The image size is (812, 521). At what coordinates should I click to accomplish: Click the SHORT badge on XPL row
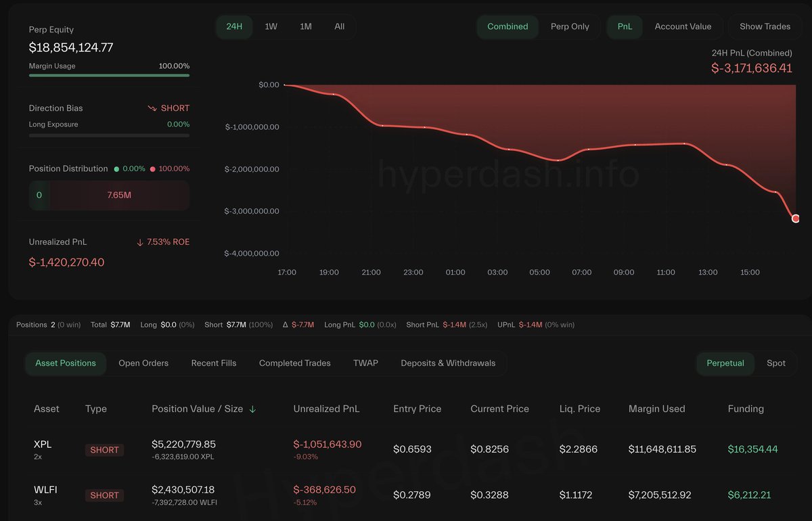tap(104, 450)
